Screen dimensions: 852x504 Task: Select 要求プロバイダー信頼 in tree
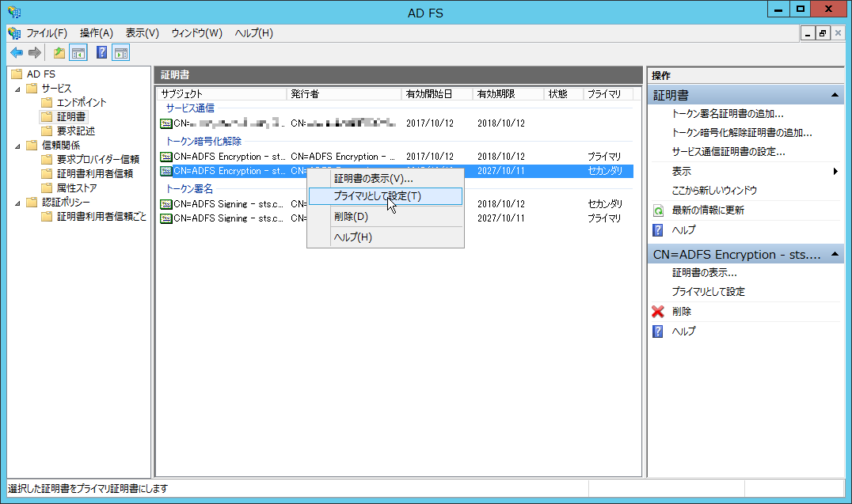point(98,159)
